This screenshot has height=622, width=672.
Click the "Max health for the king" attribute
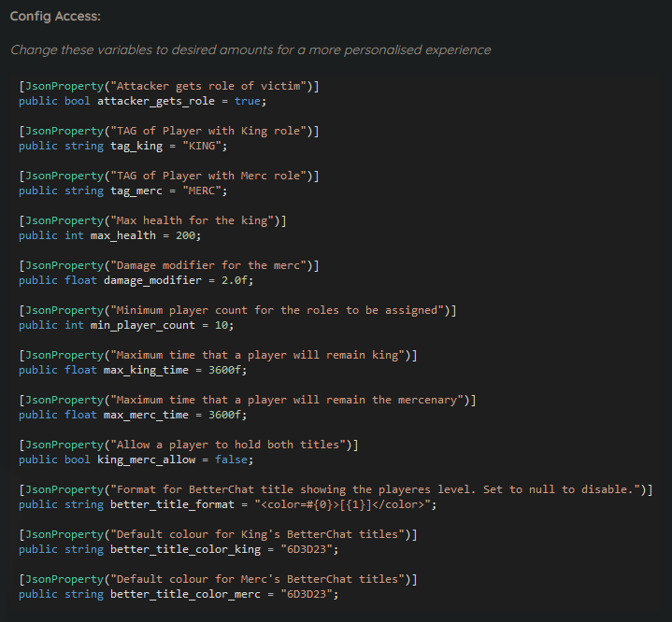152,220
